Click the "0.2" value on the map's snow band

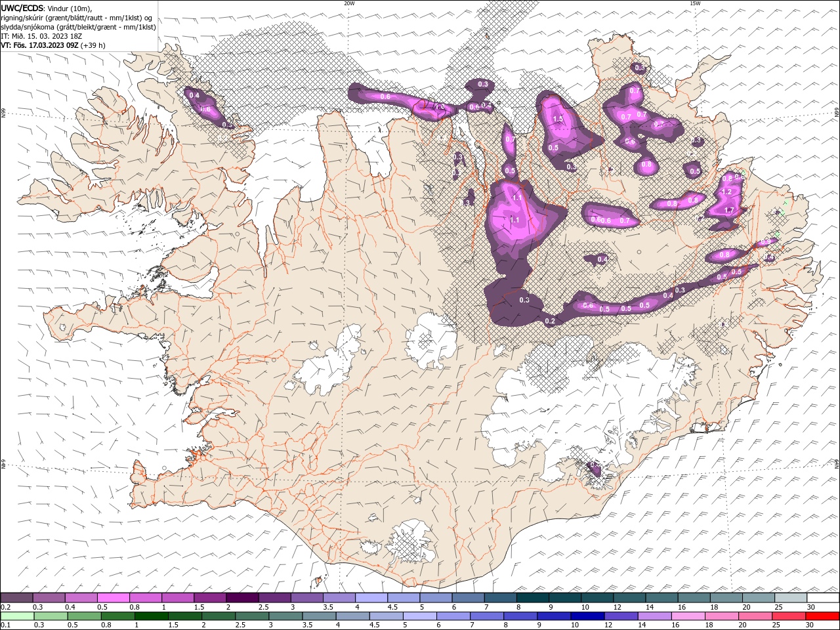(551, 321)
